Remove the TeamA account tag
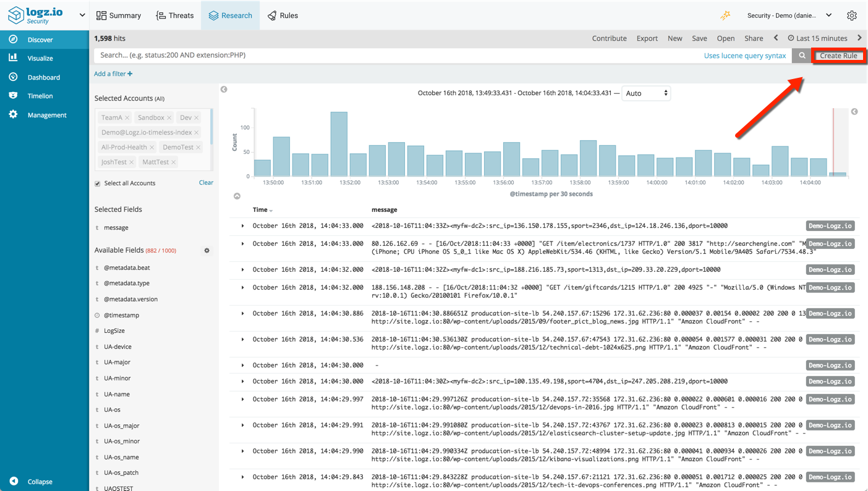Viewport: 868px width, 491px height. pyautogui.click(x=127, y=117)
